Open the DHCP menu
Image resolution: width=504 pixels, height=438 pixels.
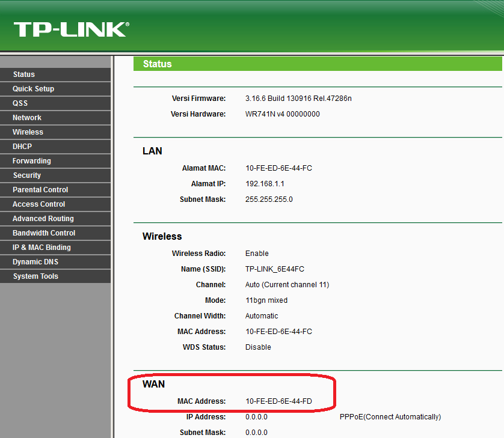(55, 147)
